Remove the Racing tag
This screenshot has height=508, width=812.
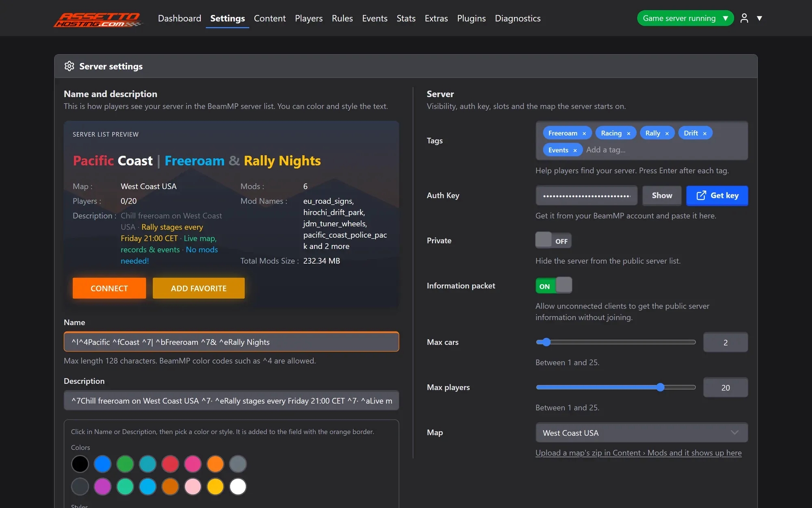point(628,133)
